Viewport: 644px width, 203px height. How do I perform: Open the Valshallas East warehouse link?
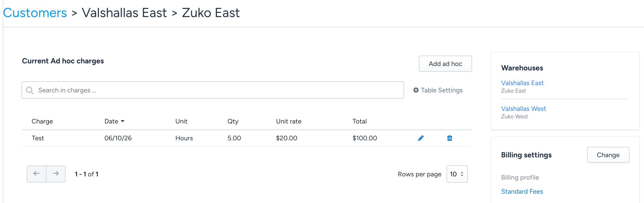(x=522, y=83)
